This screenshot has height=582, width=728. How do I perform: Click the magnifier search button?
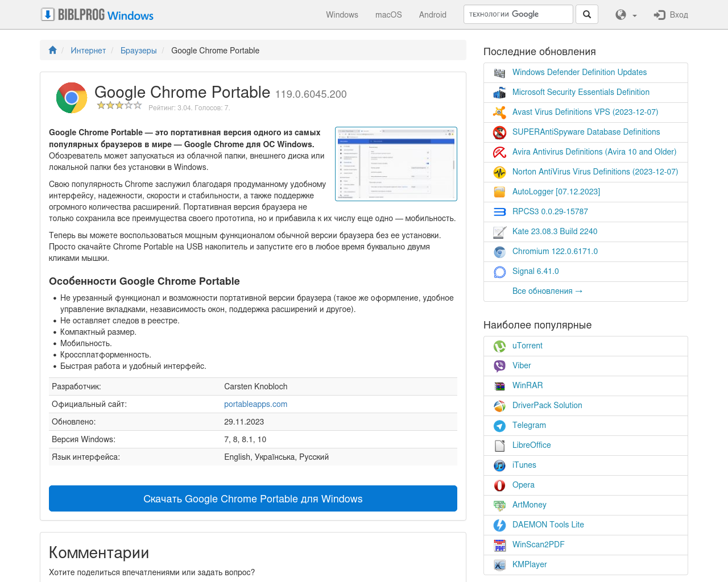tap(587, 14)
